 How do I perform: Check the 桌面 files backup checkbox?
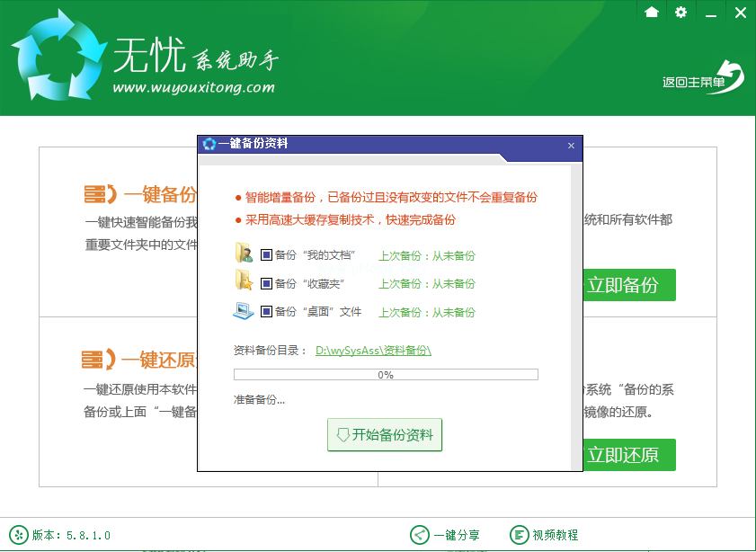pos(267,311)
